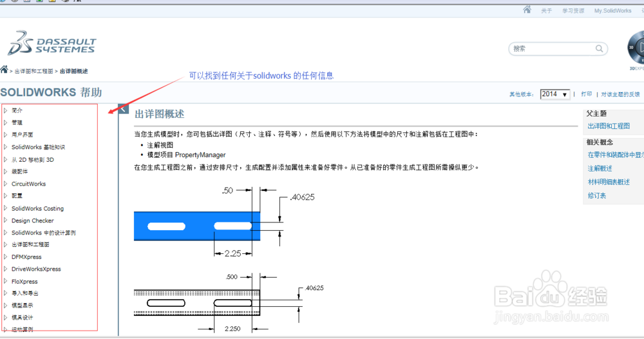The height and width of the screenshot is (339, 644).
Task: Click the SOLIDWORKS 帮助 title
Action: click(x=51, y=92)
